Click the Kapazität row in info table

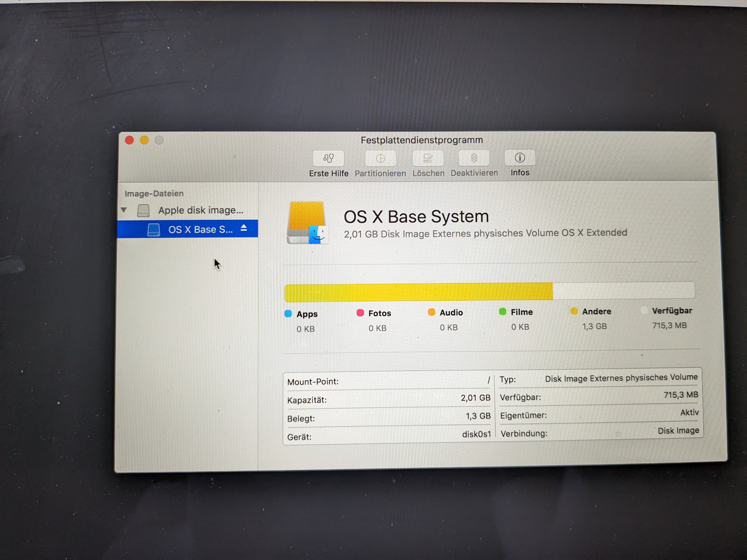coord(388,399)
